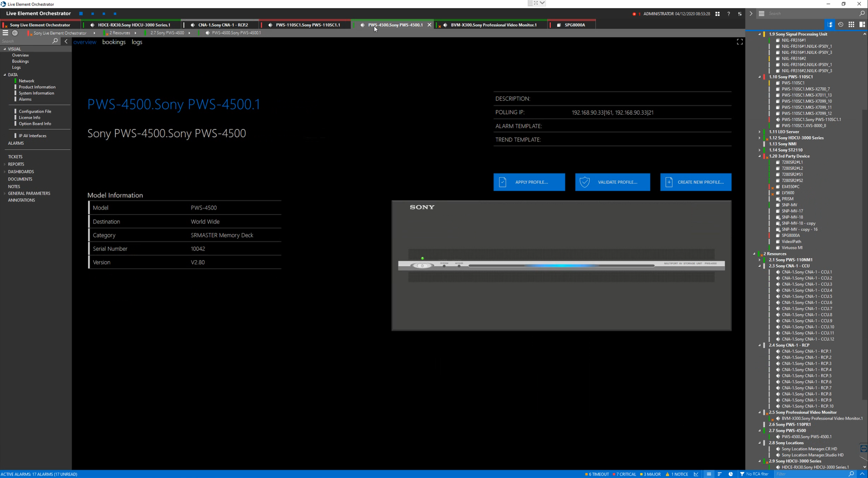Open the recent history clock icon
Image resolution: width=868 pixels, height=478 pixels.
[841, 25]
